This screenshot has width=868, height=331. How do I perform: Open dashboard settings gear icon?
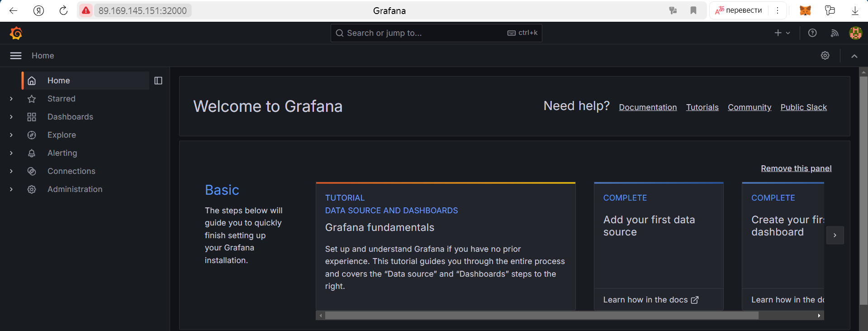(825, 56)
